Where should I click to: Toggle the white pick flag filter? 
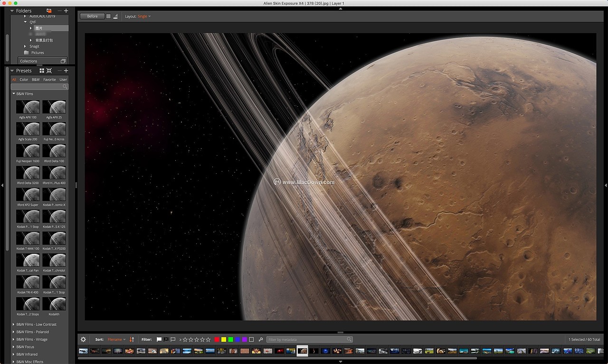pos(159,339)
